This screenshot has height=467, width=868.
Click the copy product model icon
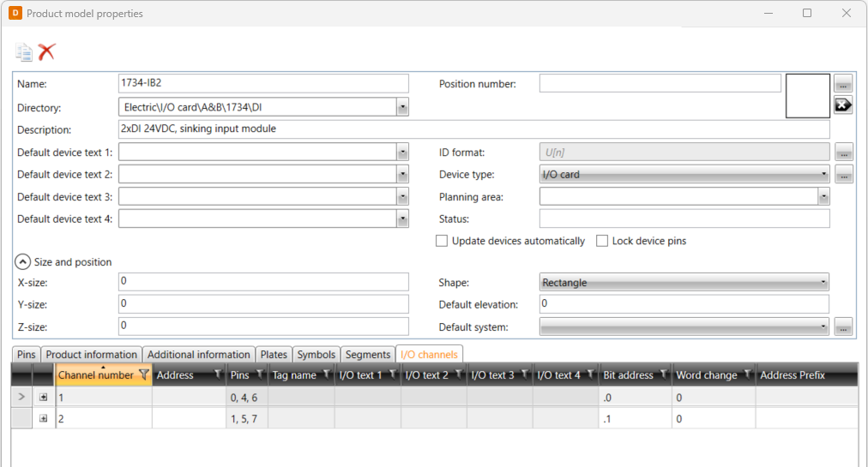24,52
